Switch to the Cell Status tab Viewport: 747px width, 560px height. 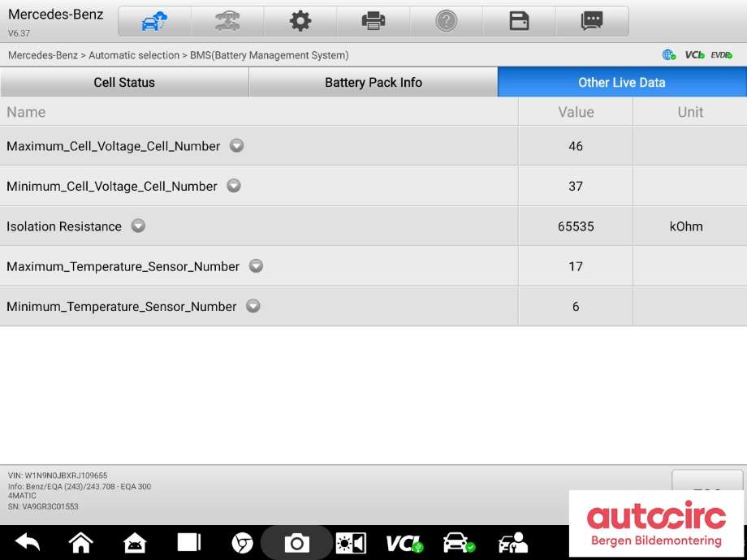tap(124, 83)
